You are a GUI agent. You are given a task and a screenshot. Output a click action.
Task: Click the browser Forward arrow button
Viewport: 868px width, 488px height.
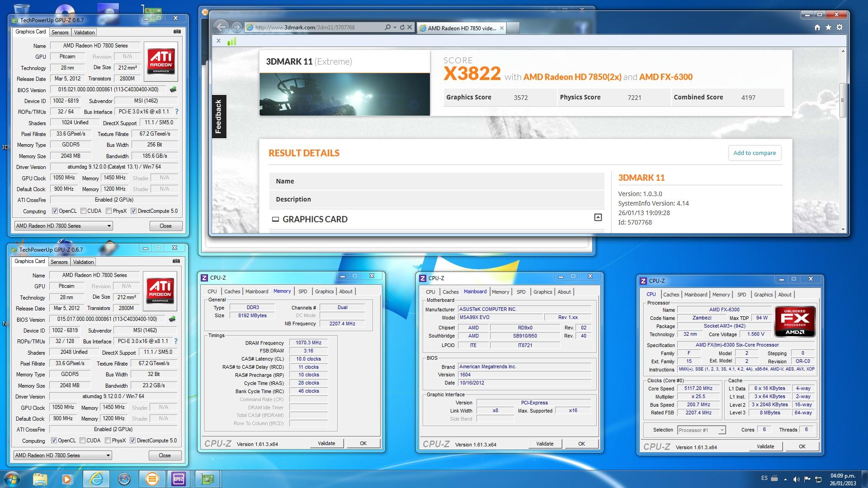(x=236, y=27)
